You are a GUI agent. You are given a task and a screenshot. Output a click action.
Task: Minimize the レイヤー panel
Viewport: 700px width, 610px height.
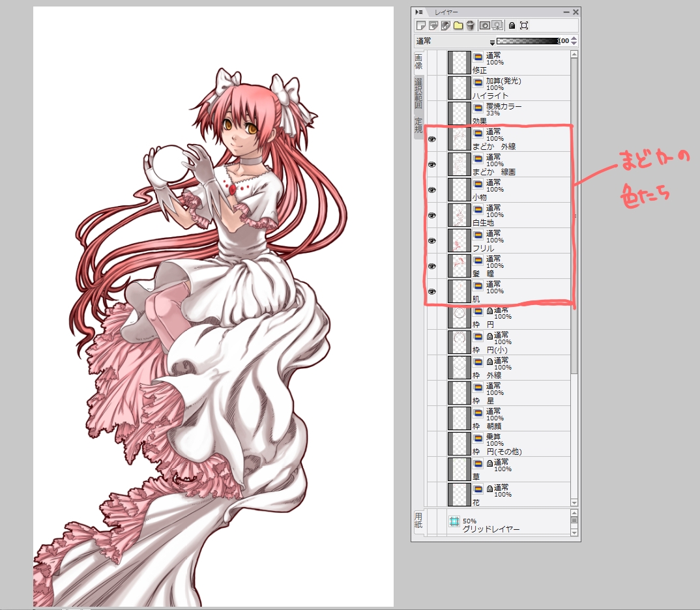566,12
